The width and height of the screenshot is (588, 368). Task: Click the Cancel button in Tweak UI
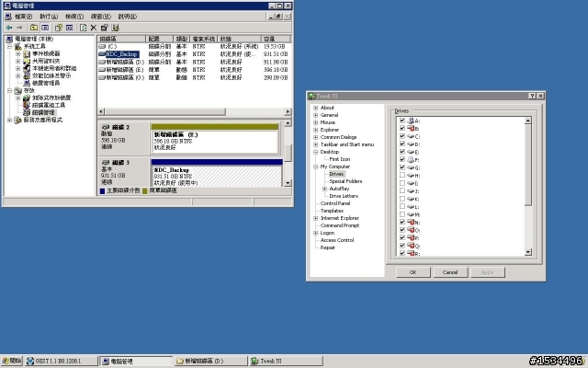tap(450, 272)
